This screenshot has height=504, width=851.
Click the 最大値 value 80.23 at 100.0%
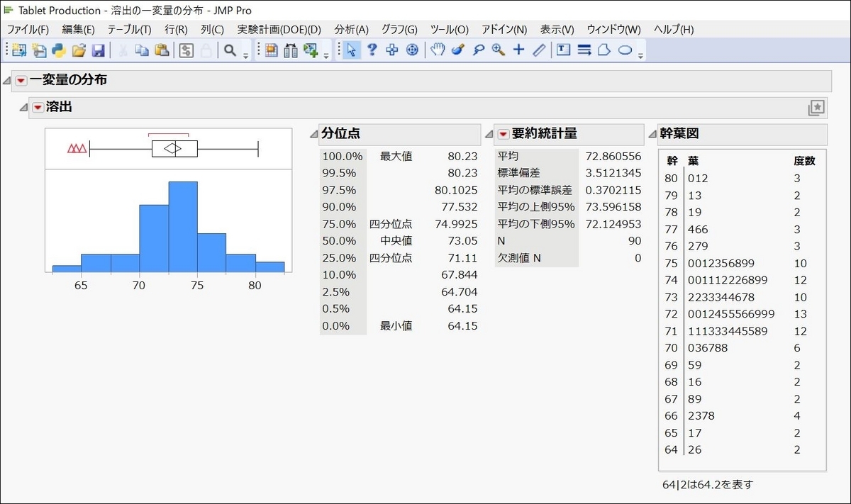[462, 156]
